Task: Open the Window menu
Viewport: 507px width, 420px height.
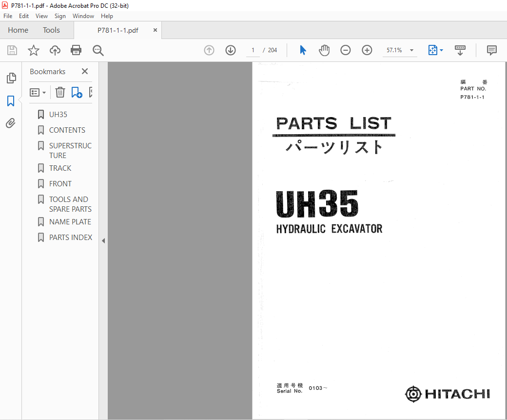Action: click(83, 16)
